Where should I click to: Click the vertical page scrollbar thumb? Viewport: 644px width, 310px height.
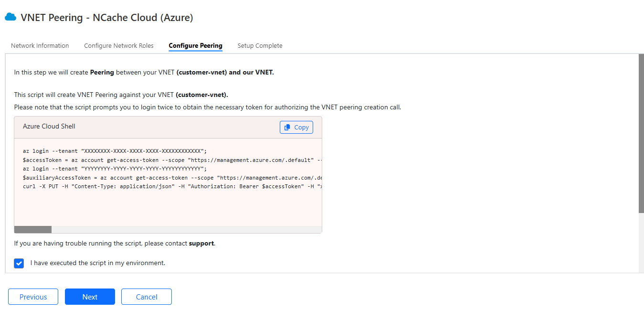click(641, 133)
